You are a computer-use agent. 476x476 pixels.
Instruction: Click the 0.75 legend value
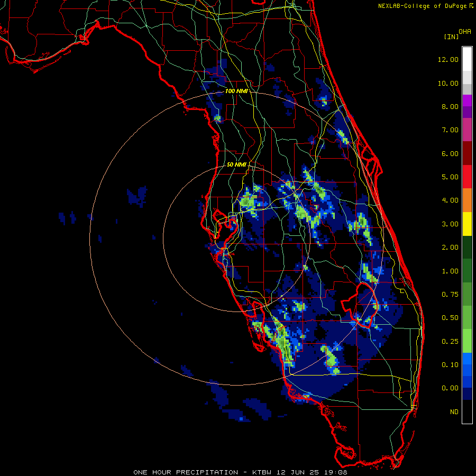[450, 295]
